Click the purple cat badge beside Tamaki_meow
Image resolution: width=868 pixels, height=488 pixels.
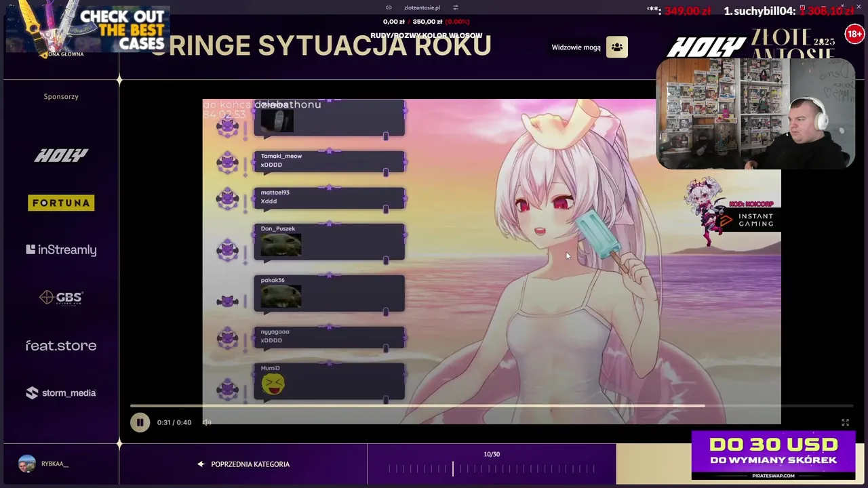[227, 163]
